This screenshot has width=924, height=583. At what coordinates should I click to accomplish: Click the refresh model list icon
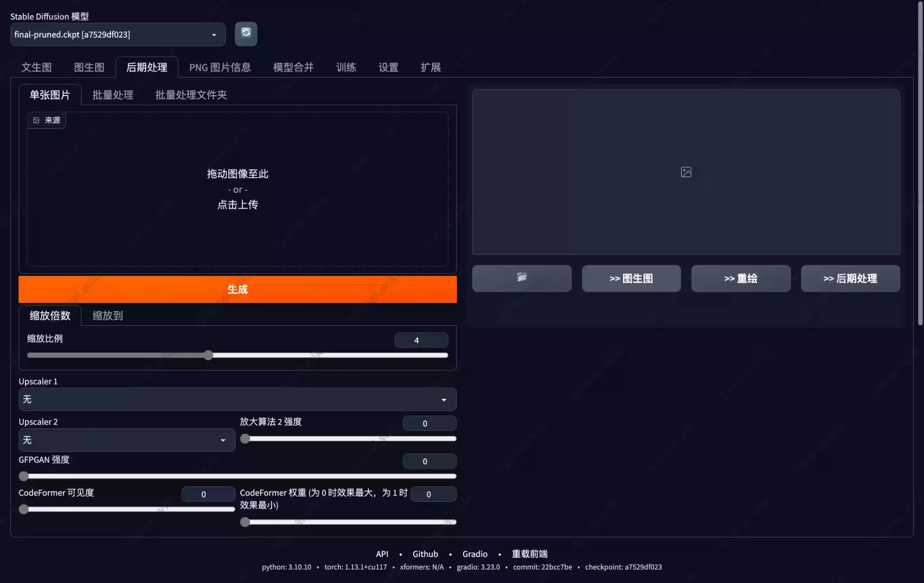(246, 34)
